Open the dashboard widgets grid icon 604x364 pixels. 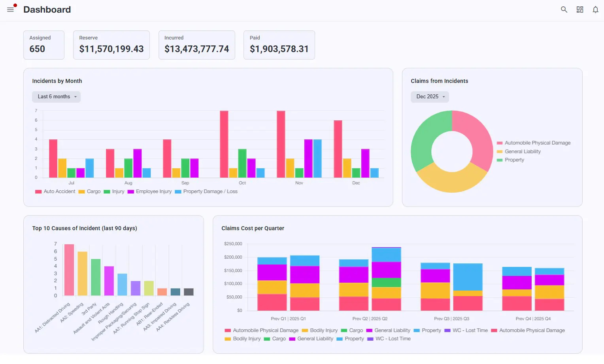point(580,9)
